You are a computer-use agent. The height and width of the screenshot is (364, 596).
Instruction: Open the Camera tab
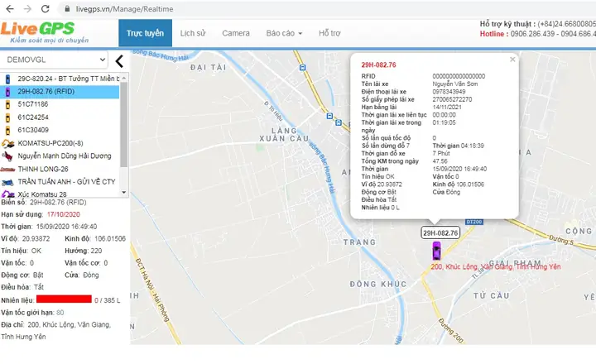click(236, 33)
